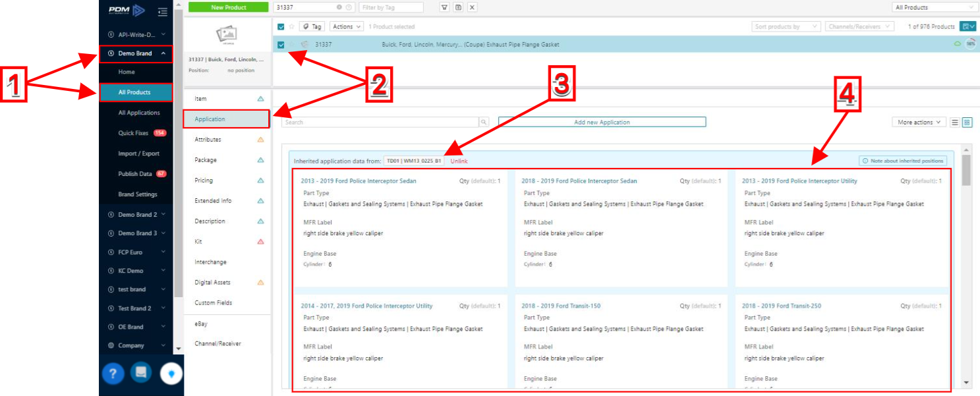Open the Actions dropdown
Viewport: 980px width, 396px height.
347,27
